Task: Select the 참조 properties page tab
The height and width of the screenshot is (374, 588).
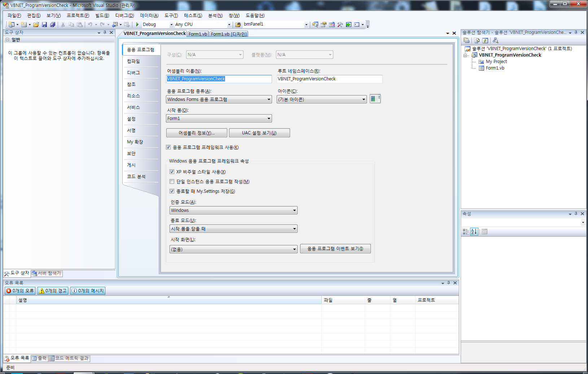Action: click(141, 84)
